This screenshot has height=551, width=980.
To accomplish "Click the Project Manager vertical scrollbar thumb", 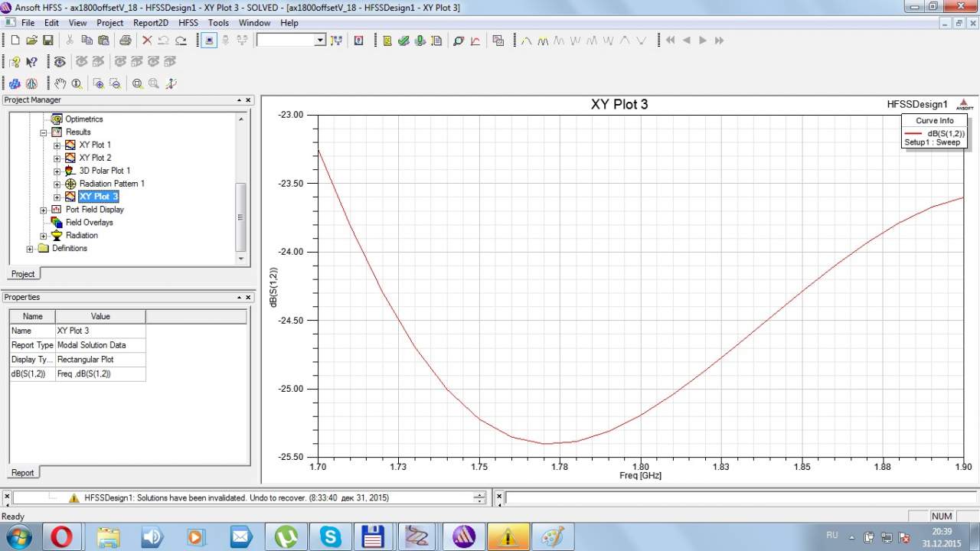I will point(240,217).
